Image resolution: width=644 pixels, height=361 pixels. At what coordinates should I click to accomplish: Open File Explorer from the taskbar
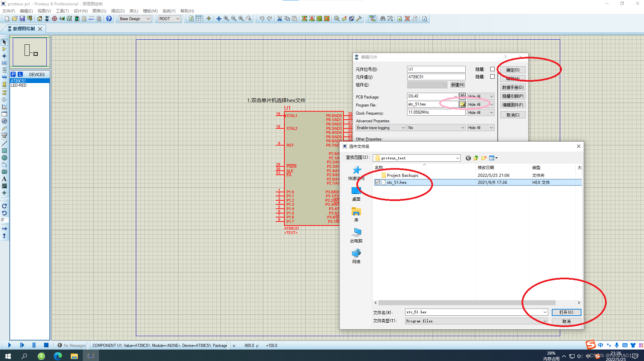(x=74, y=356)
